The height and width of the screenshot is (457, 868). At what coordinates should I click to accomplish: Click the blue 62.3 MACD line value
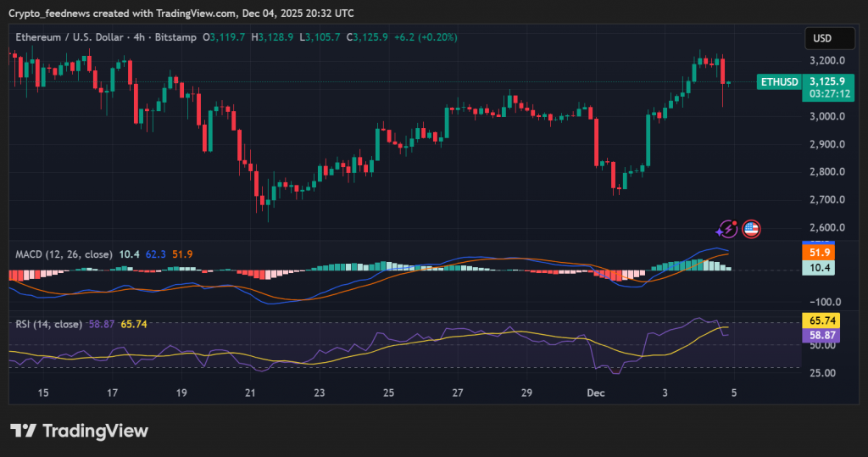tap(156, 254)
